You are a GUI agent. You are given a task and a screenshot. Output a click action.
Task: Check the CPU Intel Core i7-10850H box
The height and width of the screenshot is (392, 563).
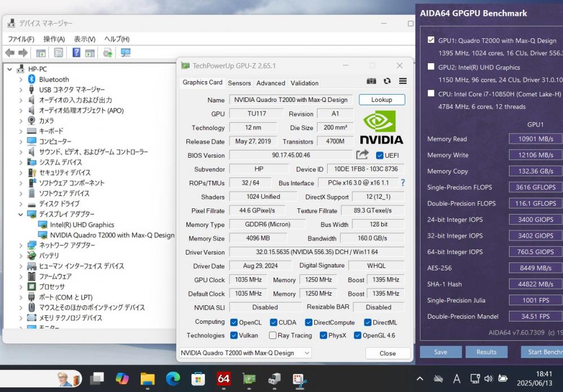click(x=431, y=93)
